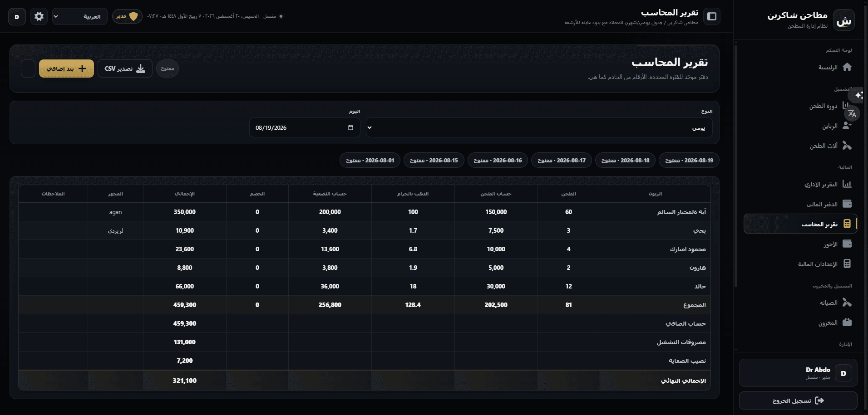Click the agan cell in المجهز column
This screenshot has width=868, height=415.
[x=115, y=212]
